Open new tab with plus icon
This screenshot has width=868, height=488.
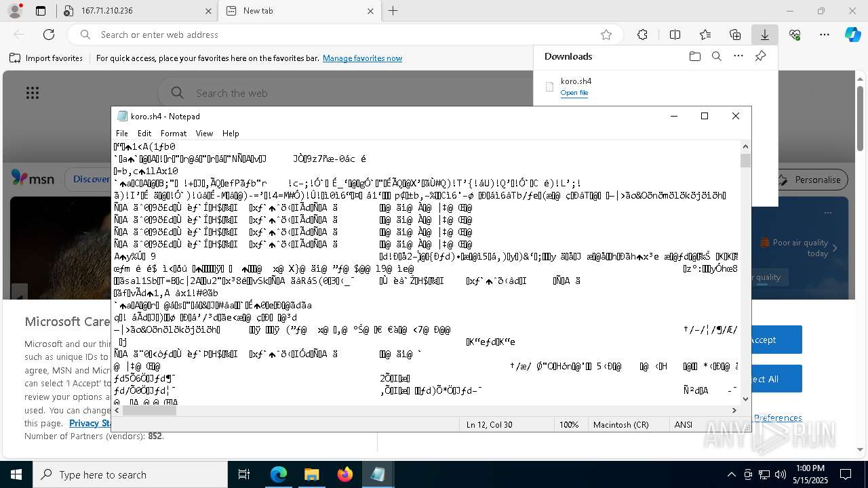[x=393, y=11]
